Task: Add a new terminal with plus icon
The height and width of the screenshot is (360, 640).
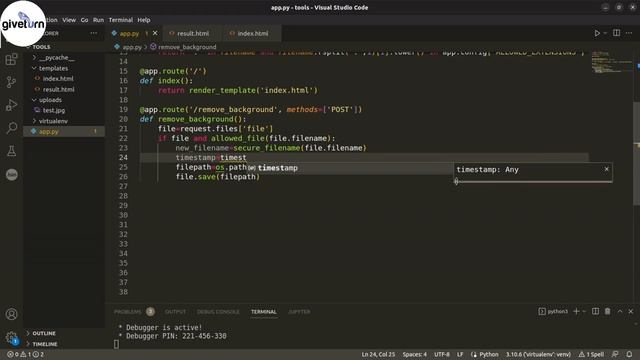Action: pos(576,311)
